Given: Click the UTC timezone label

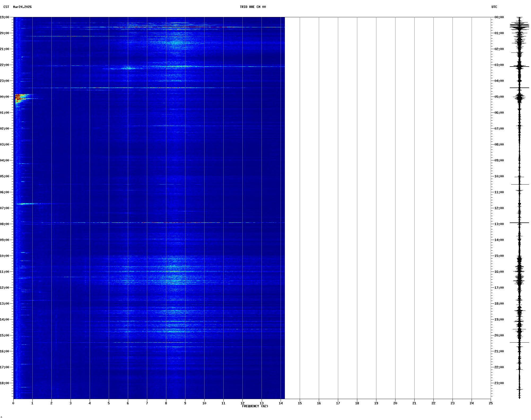Looking at the screenshot, I should (x=494, y=7).
